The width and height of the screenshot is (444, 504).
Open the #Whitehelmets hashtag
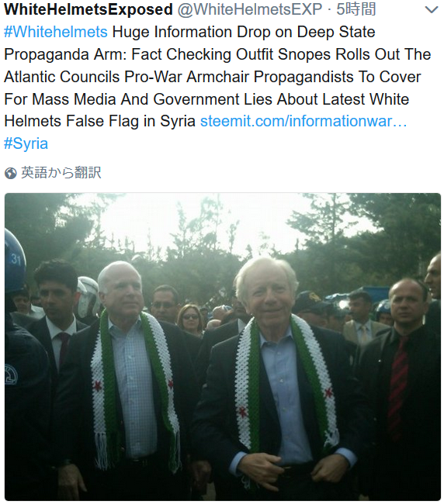pyautogui.click(x=56, y=32)
